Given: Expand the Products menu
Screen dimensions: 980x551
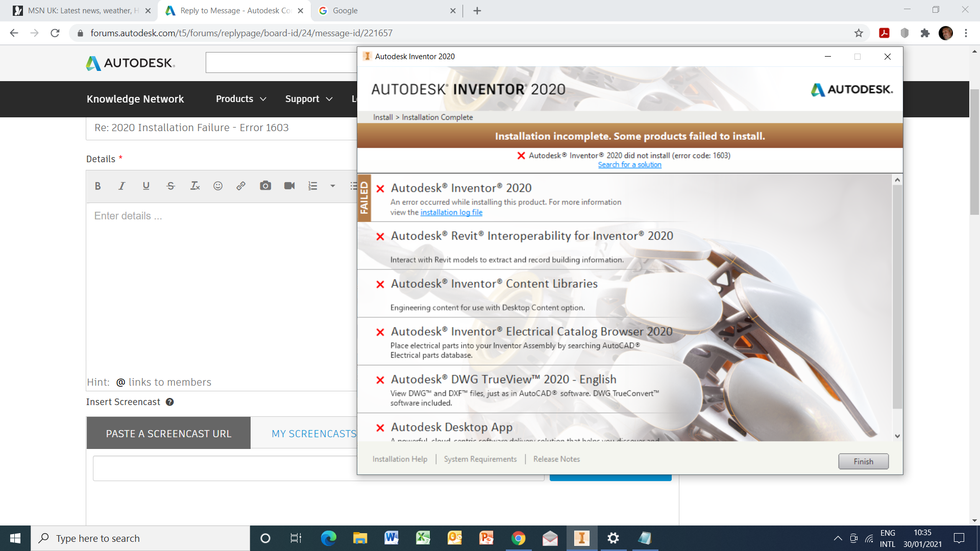Looking at the screenshot, I should 241,99.
